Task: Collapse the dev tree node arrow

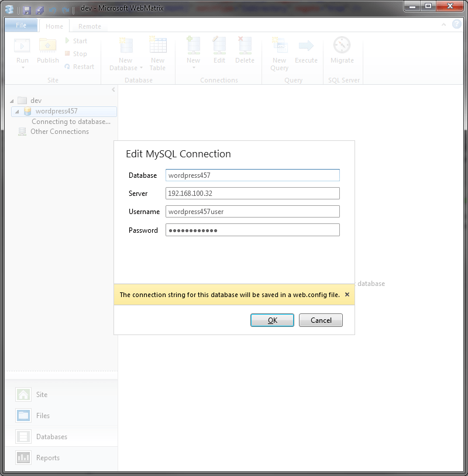Action: [x=12, y=101]
